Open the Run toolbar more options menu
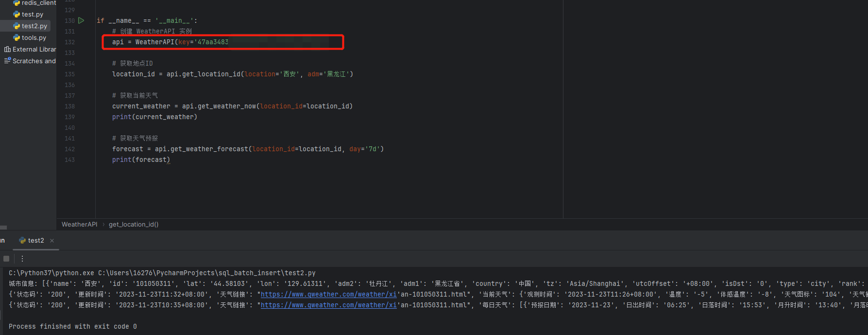Screen dimensions: 868x335 point(22,259)
